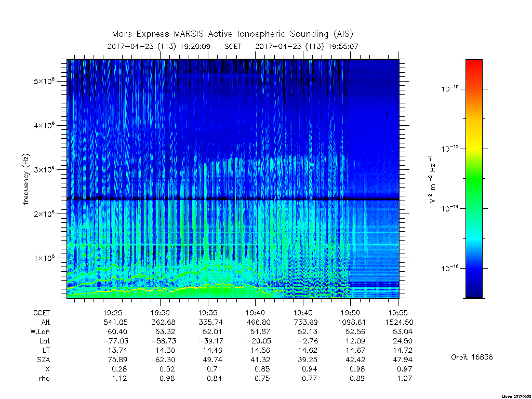Image resolution: width=532 pixels, height=399 pixels.
Task: Click the color bar units label V² m⁻² Hz⁻¹
Action: (432, 179)
